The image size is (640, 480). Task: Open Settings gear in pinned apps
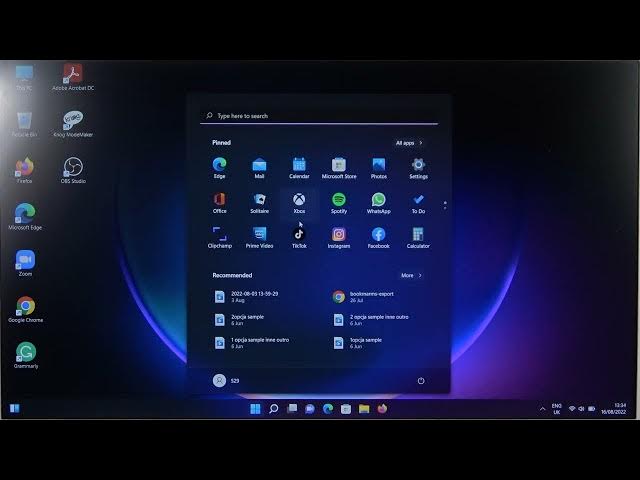pos(418,165)
